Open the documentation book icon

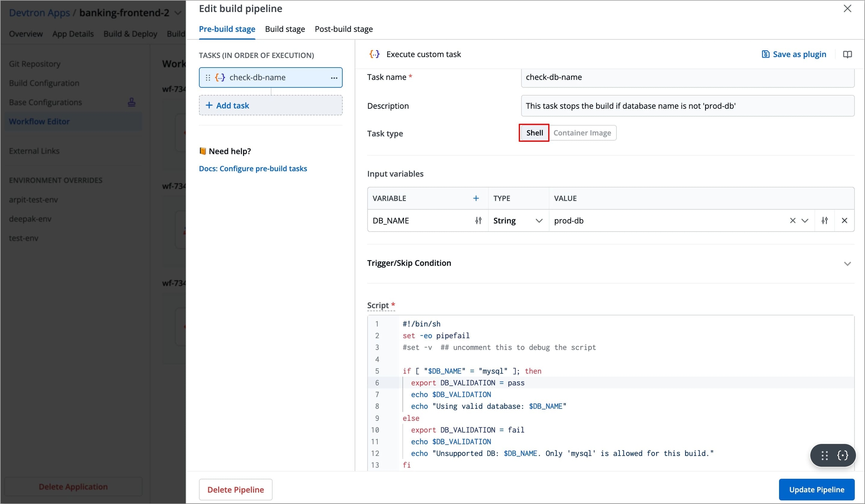tap(847, 54)
